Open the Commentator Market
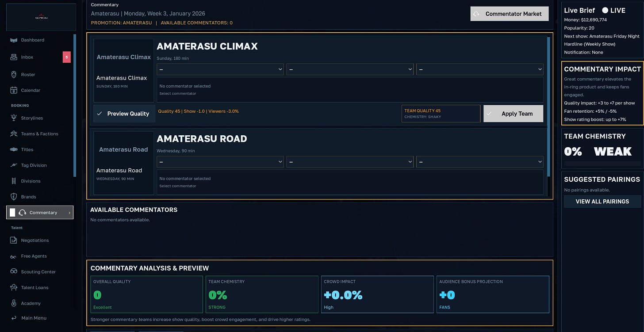This screenshot has height=332, width=644. coord(510,14)
